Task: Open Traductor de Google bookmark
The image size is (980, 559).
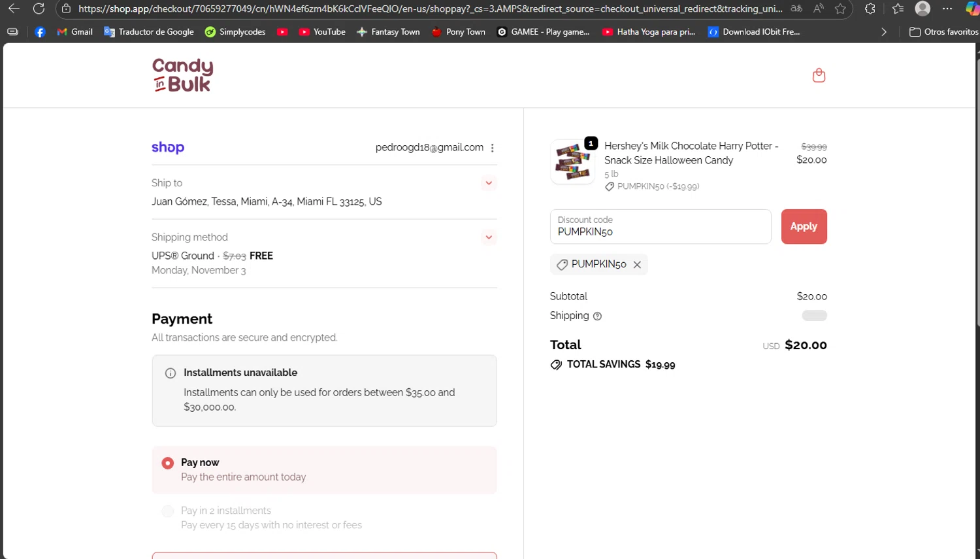Action: pos(149,32)
